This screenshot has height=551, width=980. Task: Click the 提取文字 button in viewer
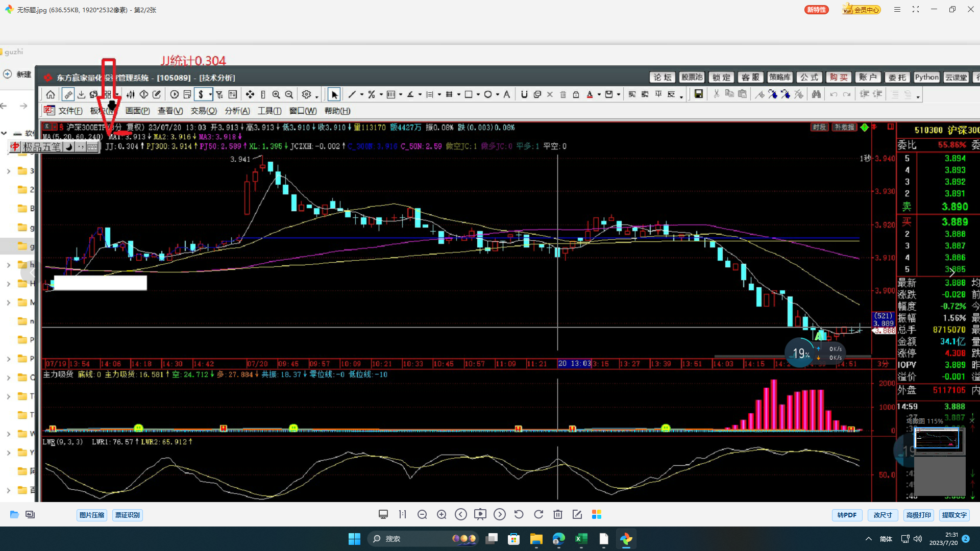[954, 515]
